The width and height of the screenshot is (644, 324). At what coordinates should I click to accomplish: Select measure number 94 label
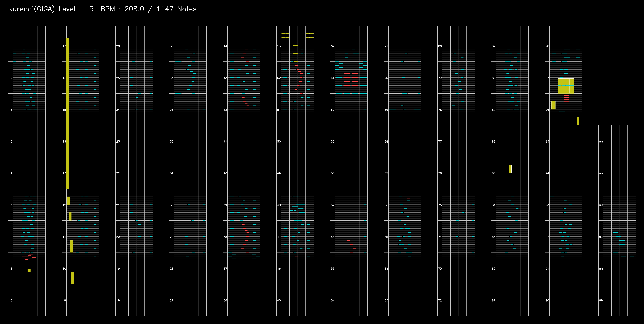547,173
